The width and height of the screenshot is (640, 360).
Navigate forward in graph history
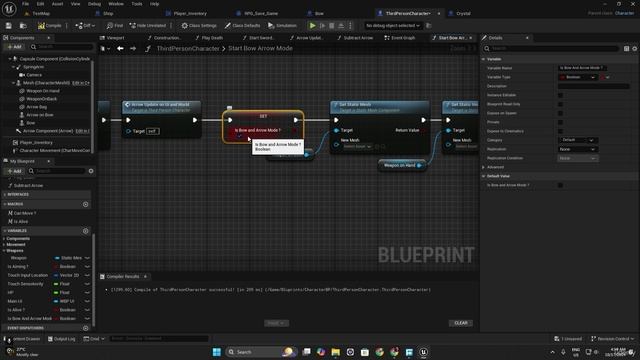[133, 49]
